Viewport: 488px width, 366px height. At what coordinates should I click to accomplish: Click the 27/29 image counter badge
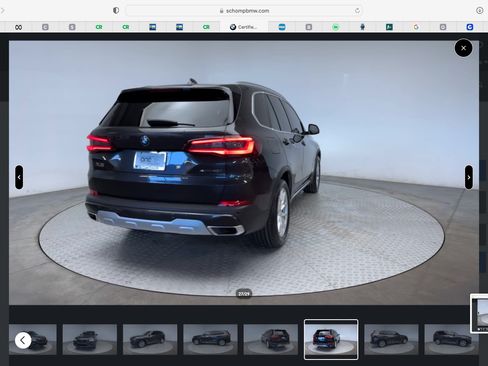coord(244,294)
